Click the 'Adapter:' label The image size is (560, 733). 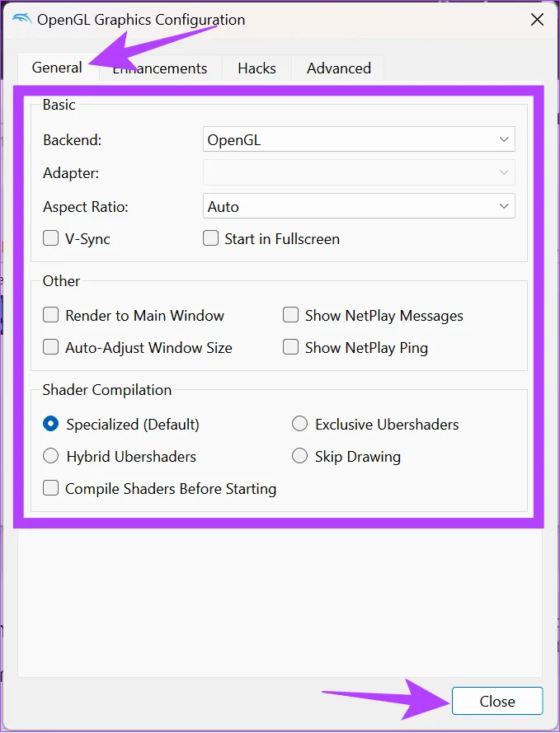click(x=71, y=173)
